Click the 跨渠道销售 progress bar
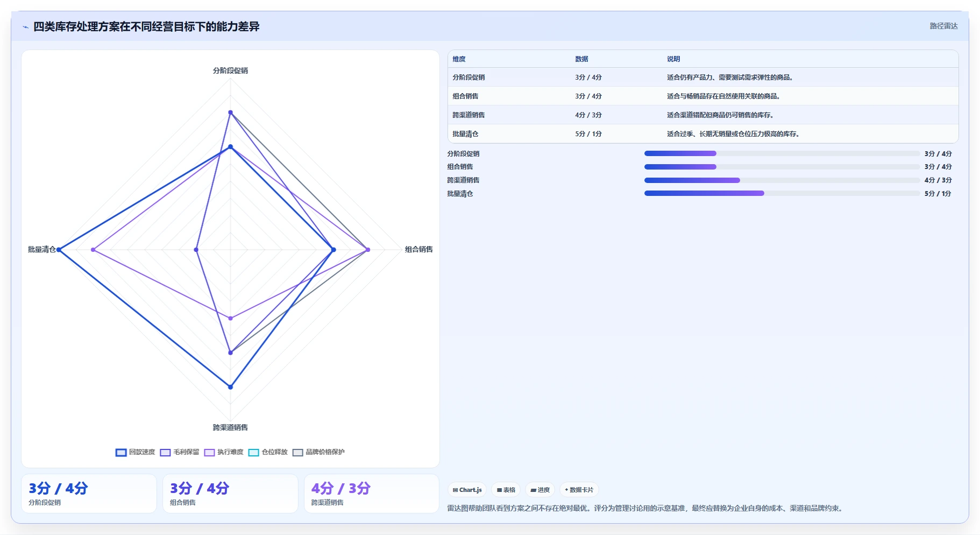The width and height of the screenshot is (980, 535). coord(782,180)
